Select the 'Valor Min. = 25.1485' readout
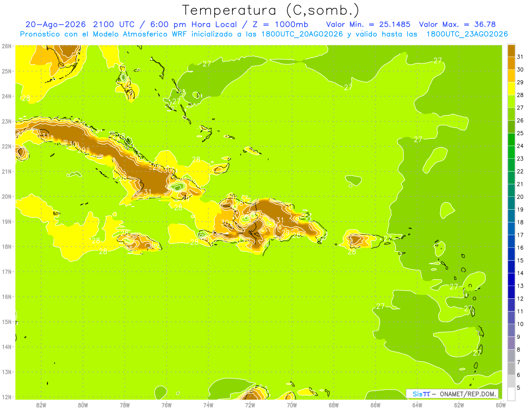Image resolution: width=532 pixels, height=411 pixels. 368,24
